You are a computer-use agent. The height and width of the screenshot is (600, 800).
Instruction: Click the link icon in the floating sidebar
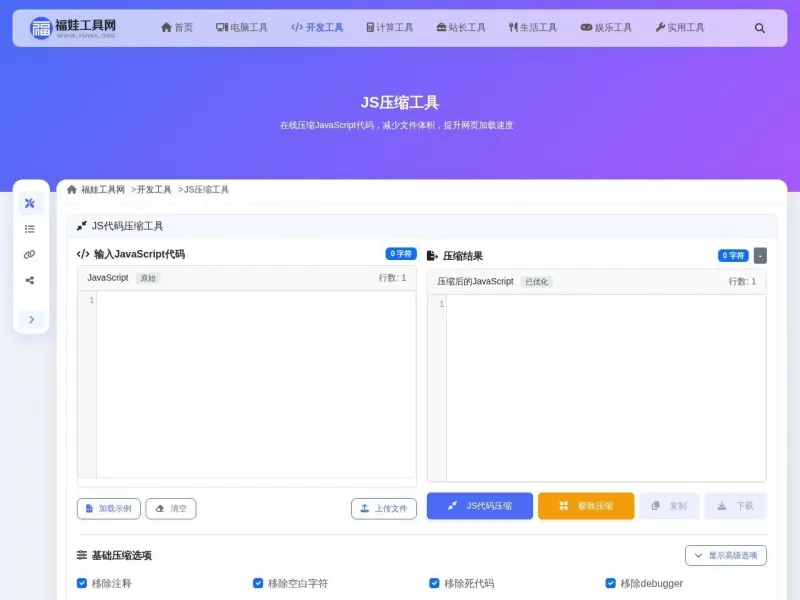pyautogui.click(x=30, y=254)
